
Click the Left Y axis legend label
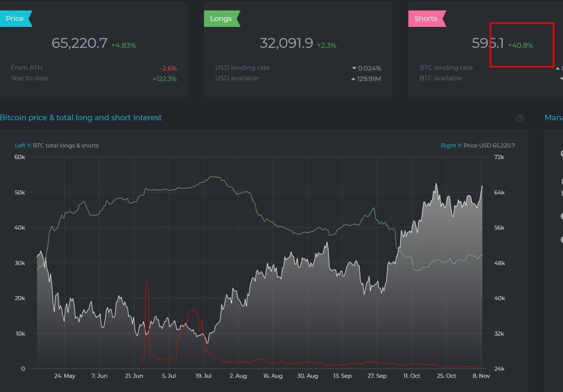tap(57, 146)
